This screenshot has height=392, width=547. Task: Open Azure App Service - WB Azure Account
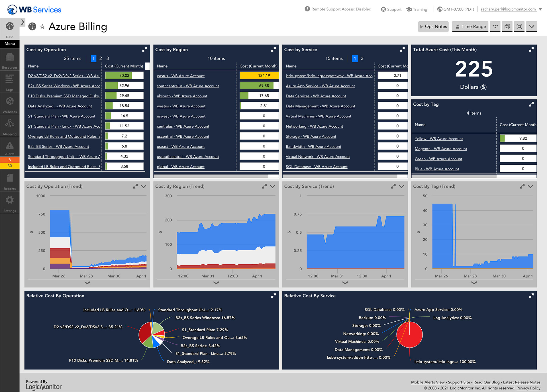[320, 86]
